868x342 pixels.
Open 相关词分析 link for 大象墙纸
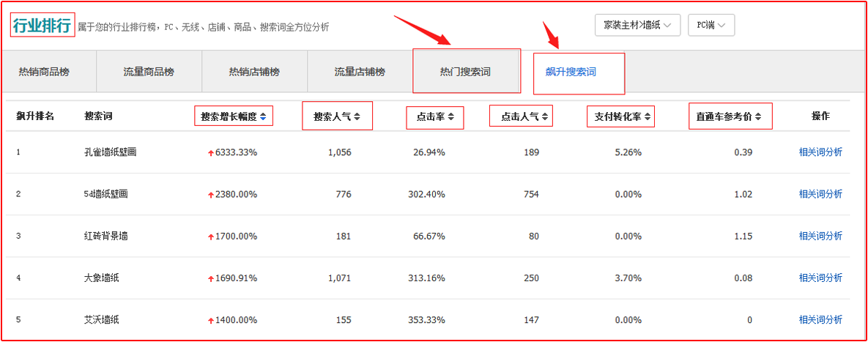[820, 278]
